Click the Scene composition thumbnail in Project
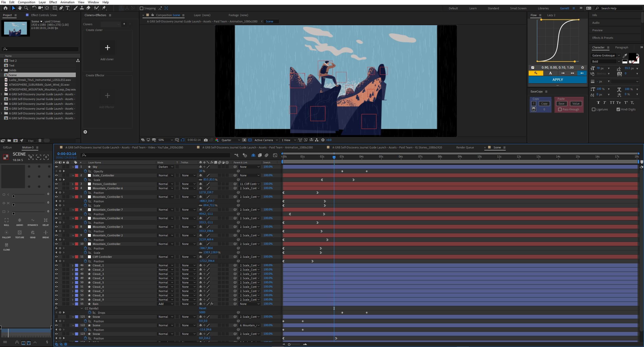644x347 pixels. tap(16, 28)
